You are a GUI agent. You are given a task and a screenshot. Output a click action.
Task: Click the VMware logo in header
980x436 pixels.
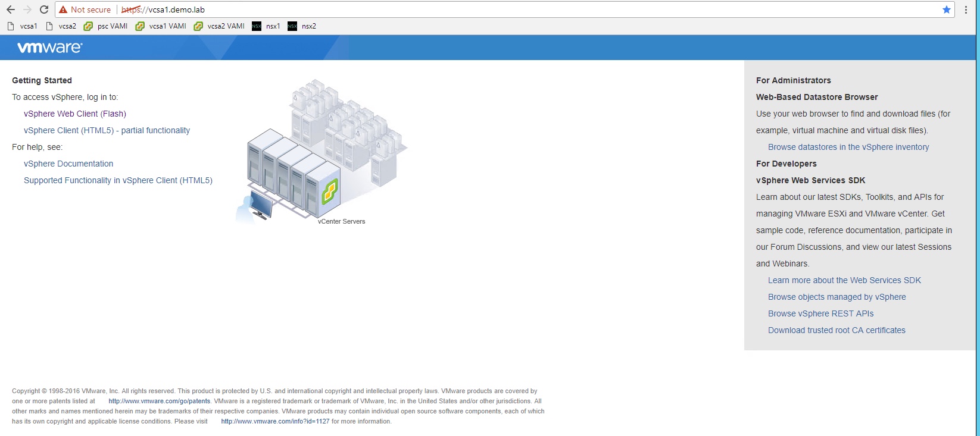pos(50,48)
